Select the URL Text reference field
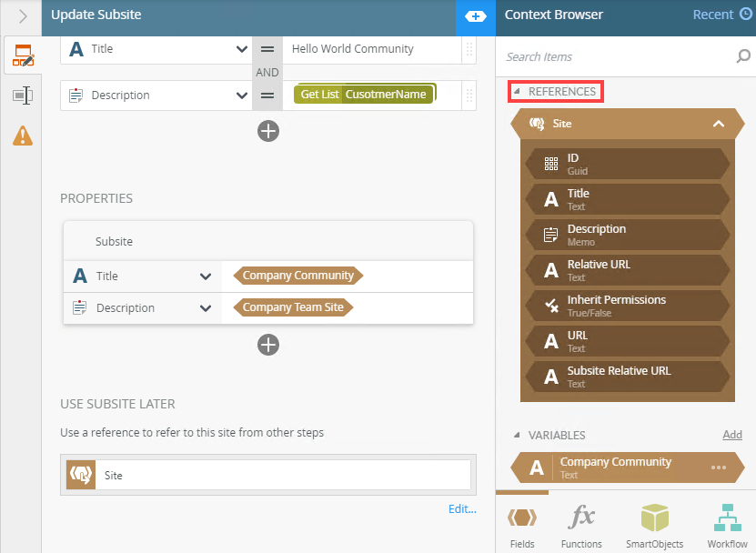Viewport: 756px width, 553px height. [x=627, y=341]
